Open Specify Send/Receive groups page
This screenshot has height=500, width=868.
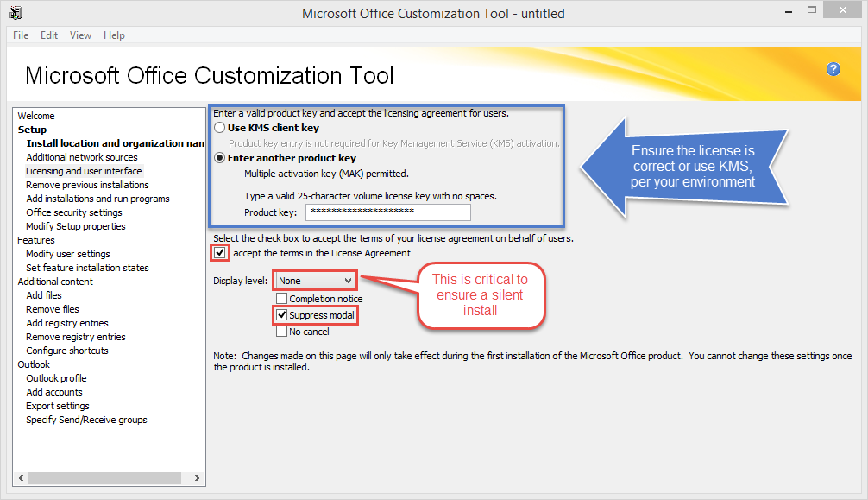pyautogui.click(x=86, y=421)
